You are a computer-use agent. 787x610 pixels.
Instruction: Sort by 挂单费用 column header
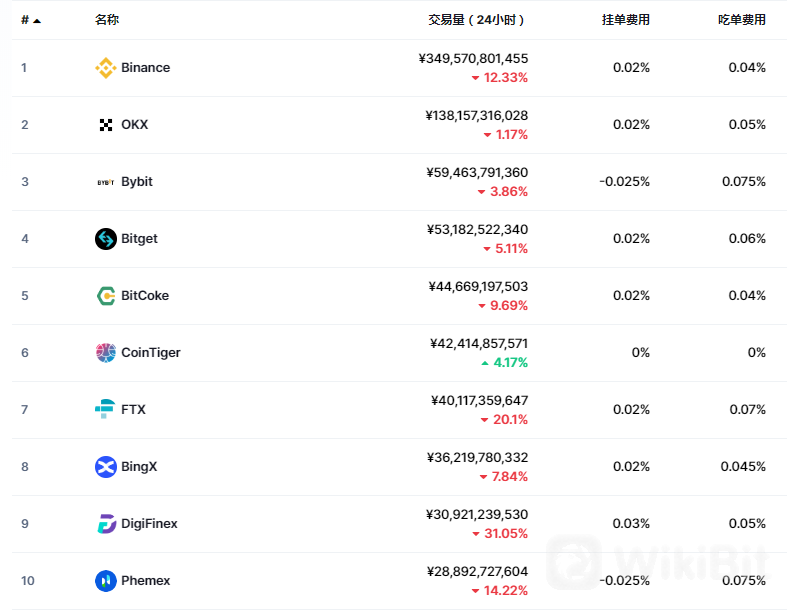626,20
